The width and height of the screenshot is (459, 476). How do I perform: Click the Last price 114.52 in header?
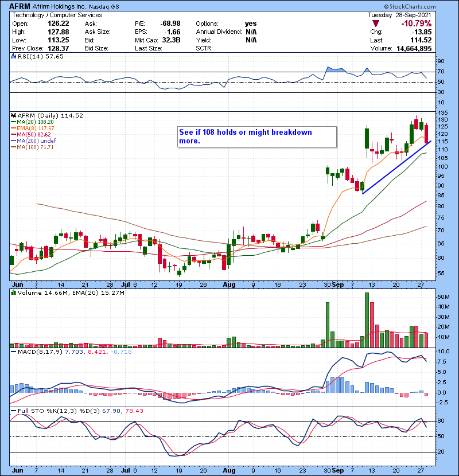click(x=421, y=40)
